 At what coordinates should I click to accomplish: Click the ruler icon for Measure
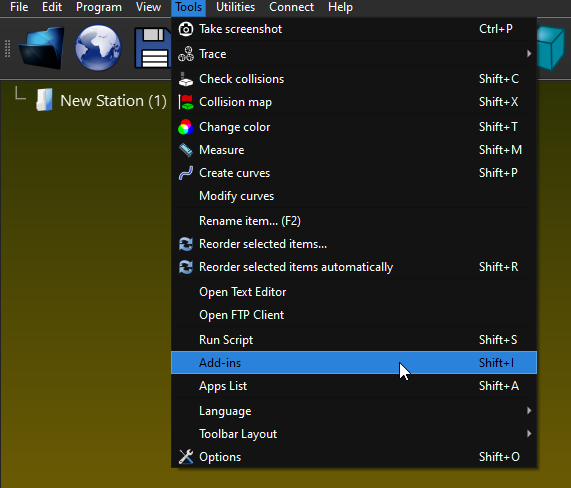coord(186,150)
